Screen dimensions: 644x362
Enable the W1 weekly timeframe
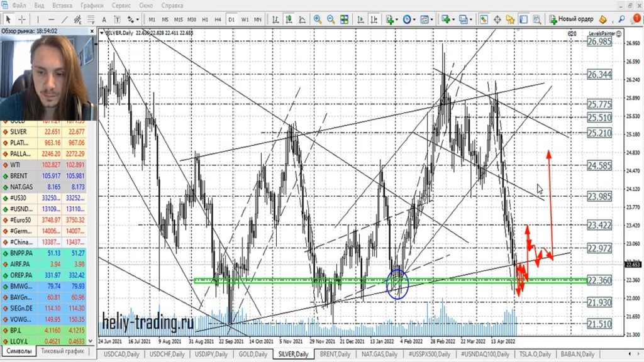click(245, 19)
